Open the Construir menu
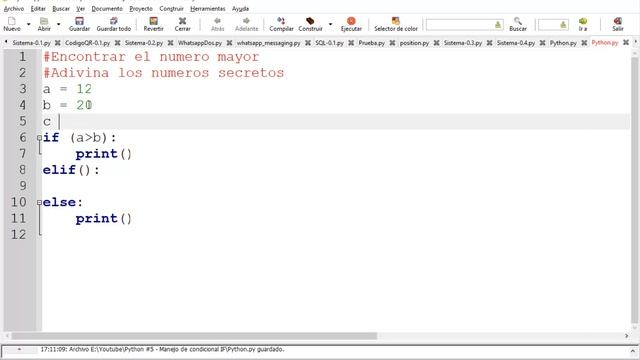This screenshot has height=360, width=640. pos(171,9)
